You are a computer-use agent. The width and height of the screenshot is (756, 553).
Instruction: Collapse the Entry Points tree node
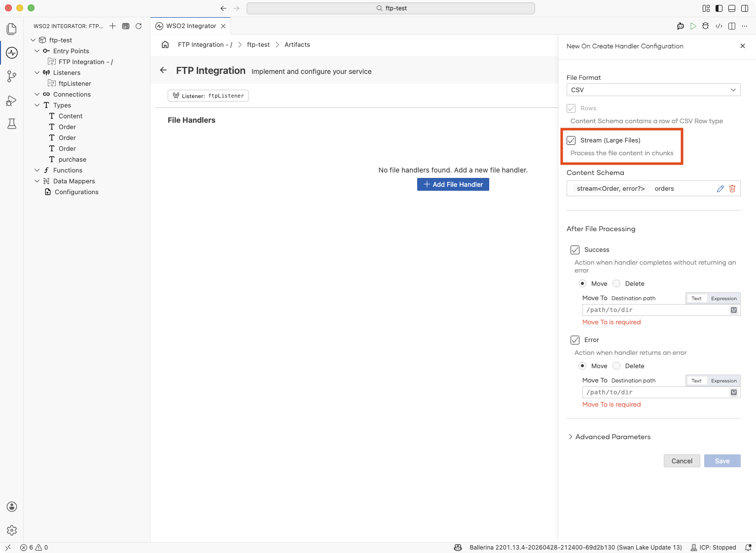coord(37,51)
